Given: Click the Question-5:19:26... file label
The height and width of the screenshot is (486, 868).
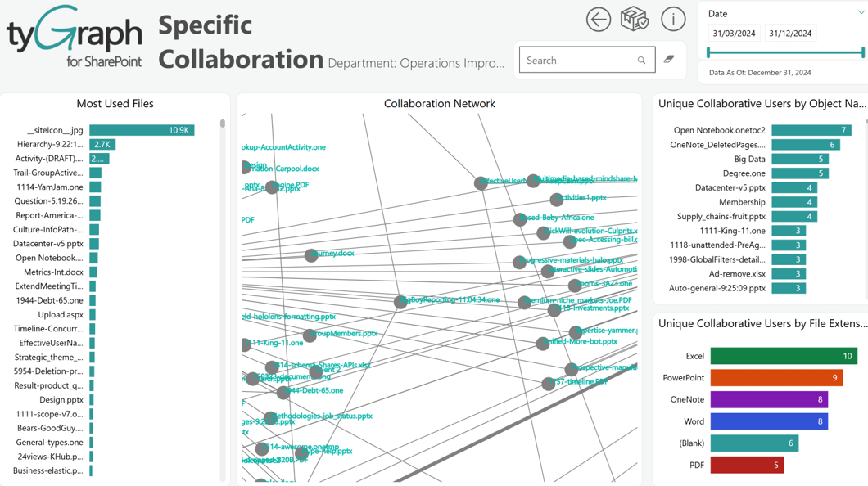Looking at the screenshot, I should [x=48, y=201].
